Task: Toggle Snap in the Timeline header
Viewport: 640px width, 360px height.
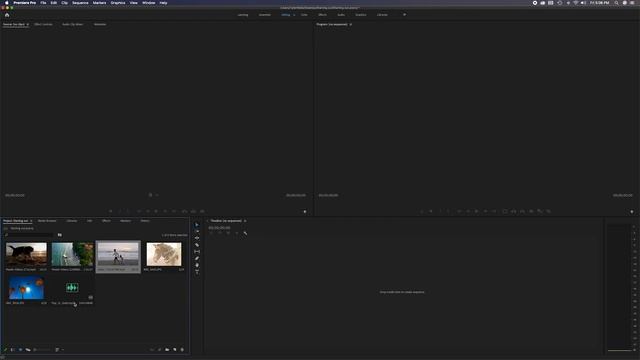Action: [220, 233]
